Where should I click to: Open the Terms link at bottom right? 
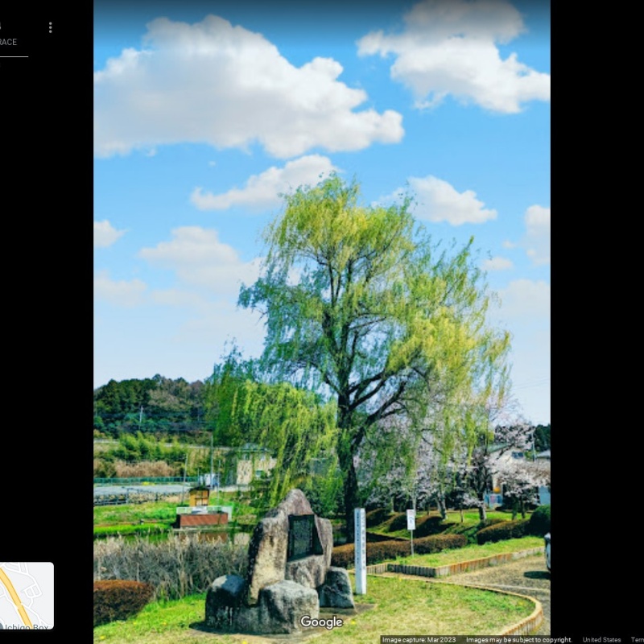[637, 640]
